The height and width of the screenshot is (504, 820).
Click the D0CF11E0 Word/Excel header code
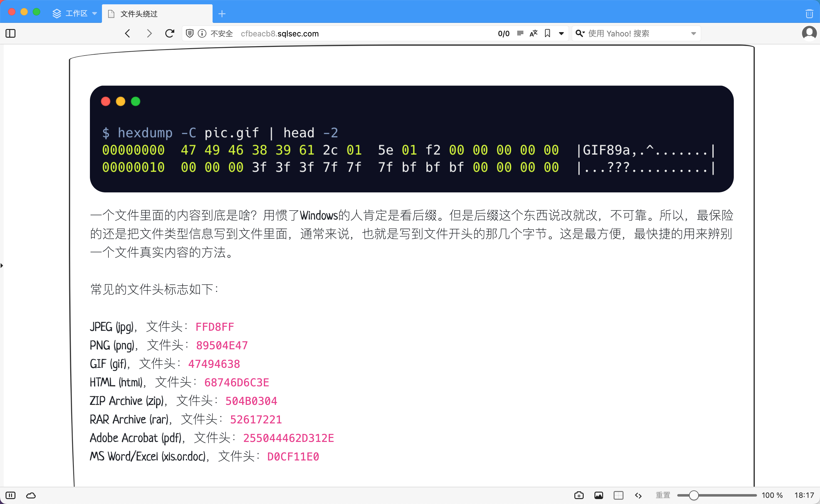(x=293, y=457)
